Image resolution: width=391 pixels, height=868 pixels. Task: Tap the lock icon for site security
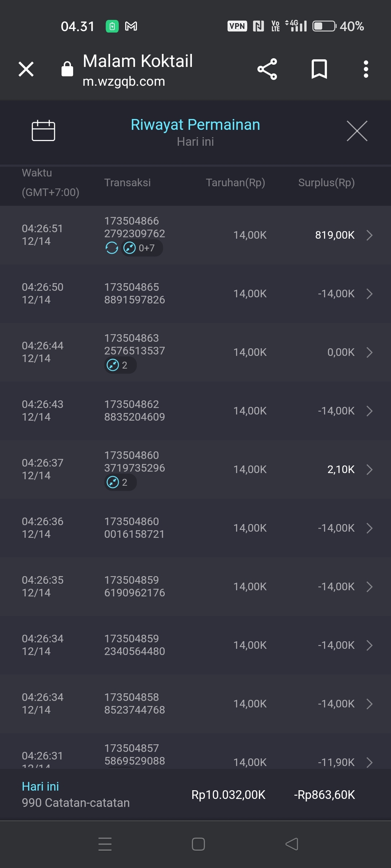(x=67, y=69)
